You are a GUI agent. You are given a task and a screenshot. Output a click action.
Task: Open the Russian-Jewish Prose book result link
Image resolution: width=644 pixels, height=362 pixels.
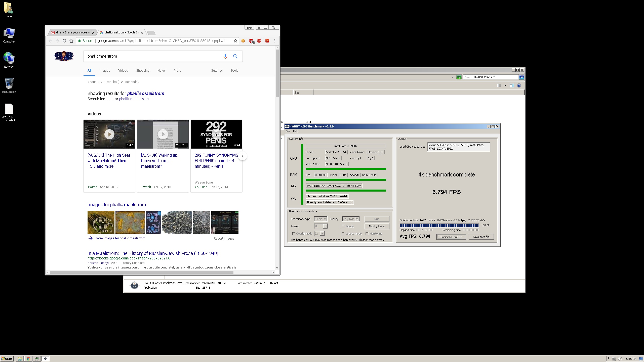tap(153, 253)
